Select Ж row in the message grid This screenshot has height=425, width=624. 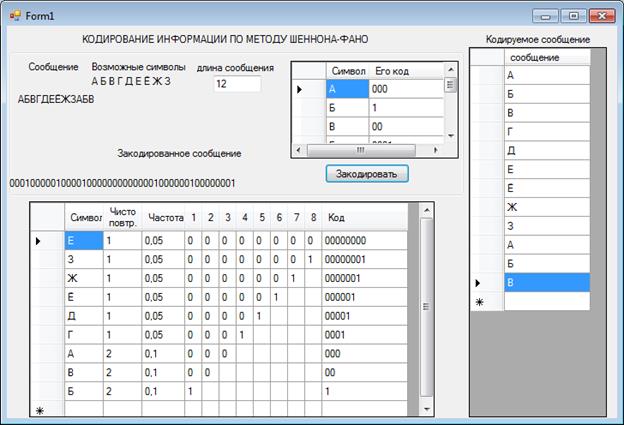(547, 207)
